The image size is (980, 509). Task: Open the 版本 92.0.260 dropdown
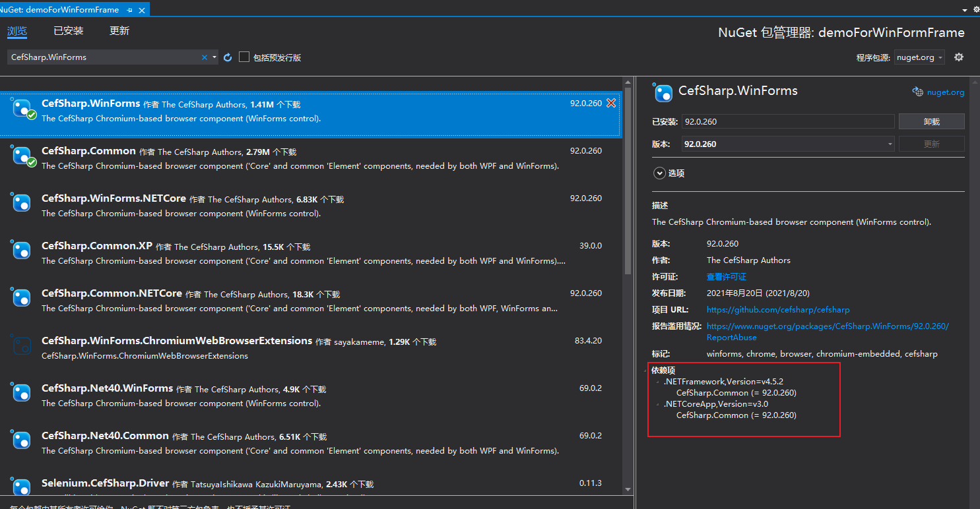tap(788, 144)
